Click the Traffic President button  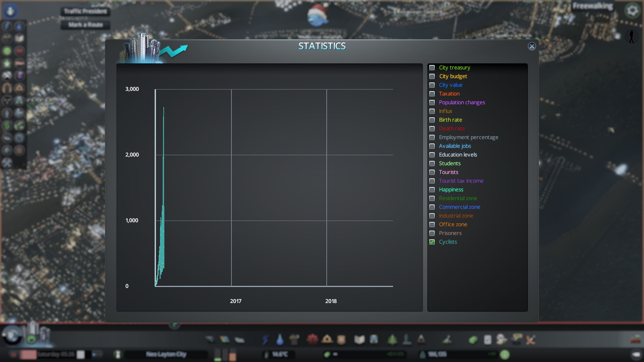point(85,11)
